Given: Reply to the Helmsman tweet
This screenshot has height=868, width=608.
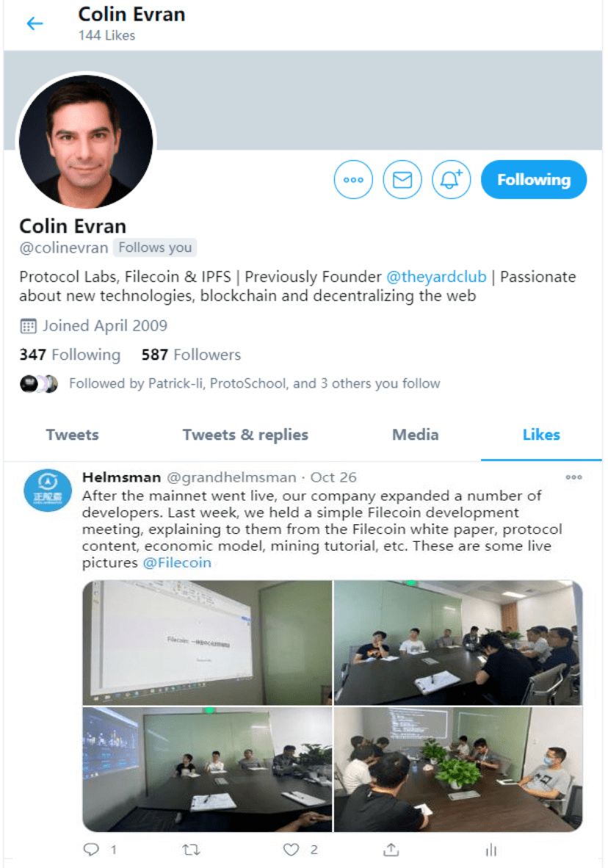Looking at the screenshot, I should [x=91, y=849].
